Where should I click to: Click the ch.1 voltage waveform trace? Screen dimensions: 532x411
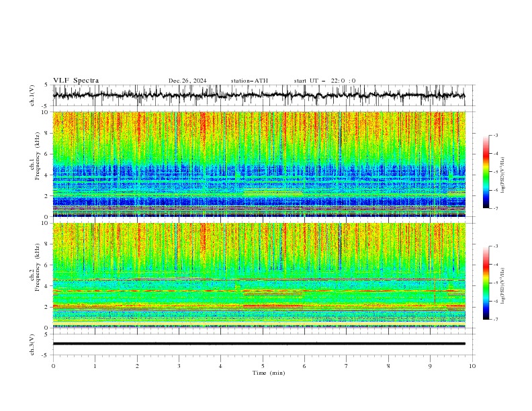click(x=259, y=95)
